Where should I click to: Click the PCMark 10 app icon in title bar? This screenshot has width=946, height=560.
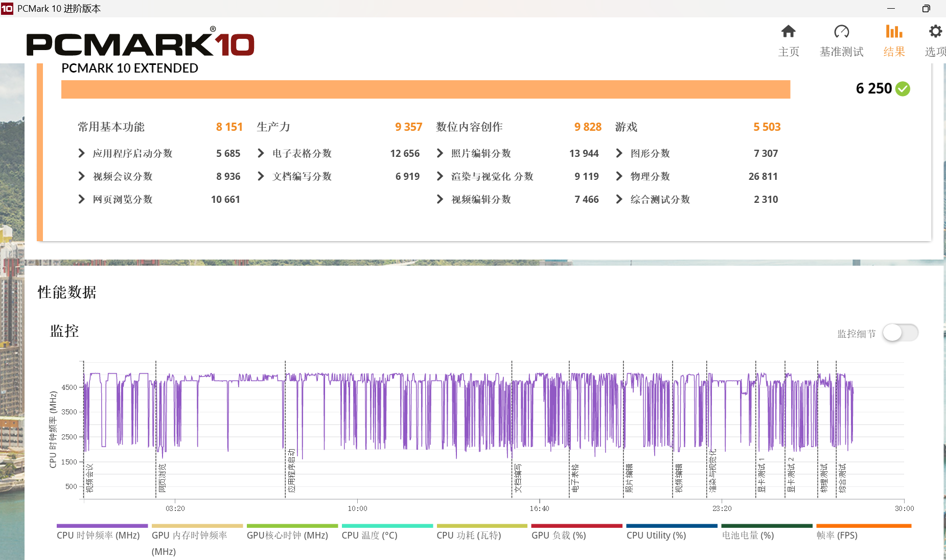[x=7, y=8]
